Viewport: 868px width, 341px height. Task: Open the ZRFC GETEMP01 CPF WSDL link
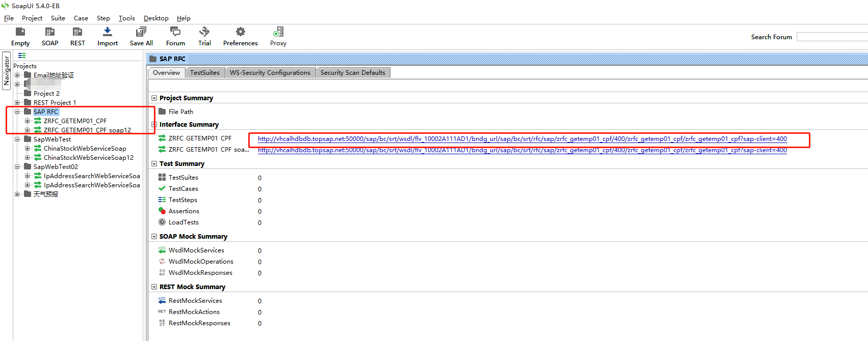(522, 138)
